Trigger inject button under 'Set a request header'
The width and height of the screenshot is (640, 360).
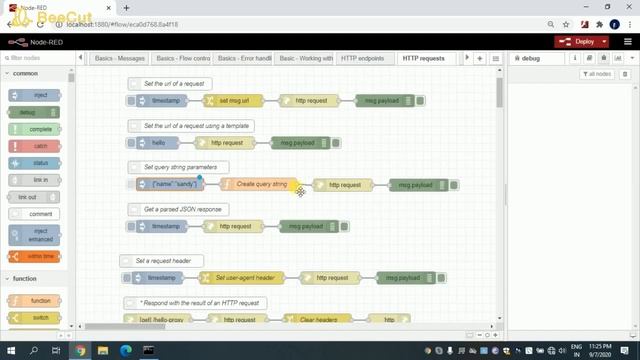[x=127, y=278]
